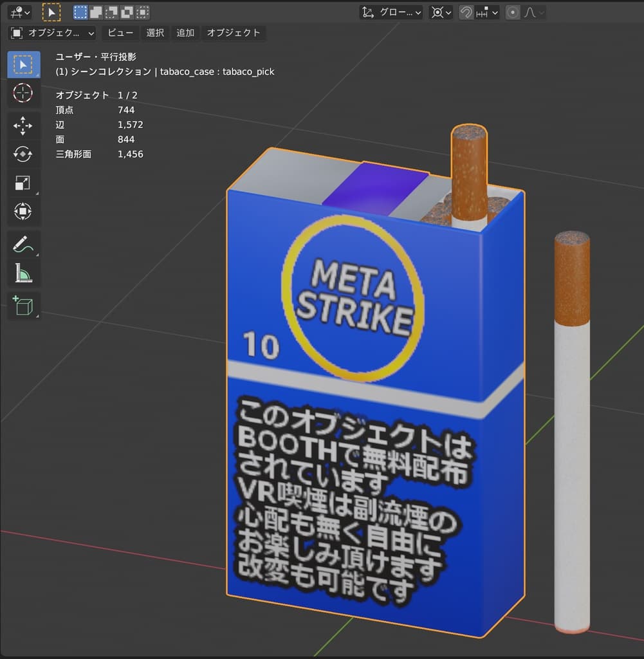Toggle snapping with the magnet icon
The image size is (644, 659).
pyautogui.click(x=465, y=12)
